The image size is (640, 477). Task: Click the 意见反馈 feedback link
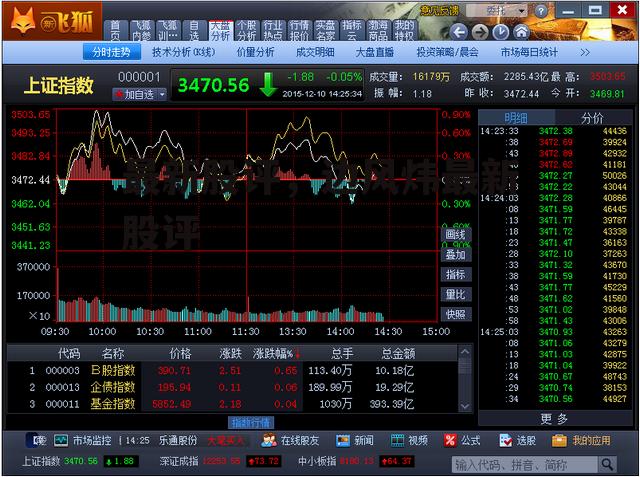pos(440,10)
